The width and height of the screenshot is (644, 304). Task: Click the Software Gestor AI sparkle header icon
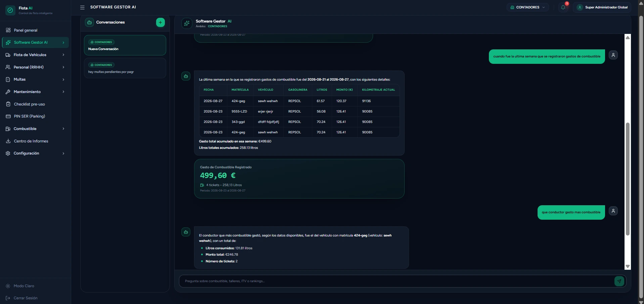click(x=187, y=24)
